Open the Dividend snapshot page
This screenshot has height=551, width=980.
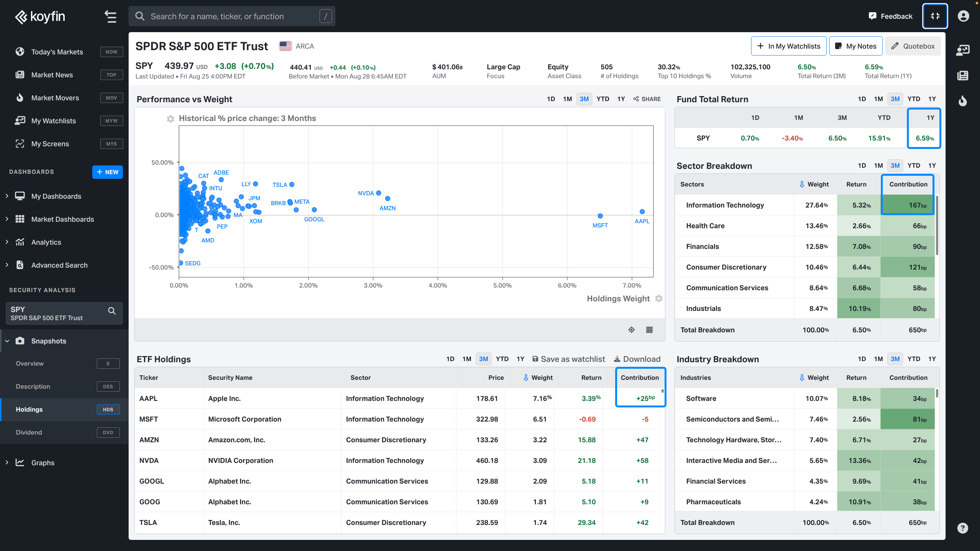(64, 432)
